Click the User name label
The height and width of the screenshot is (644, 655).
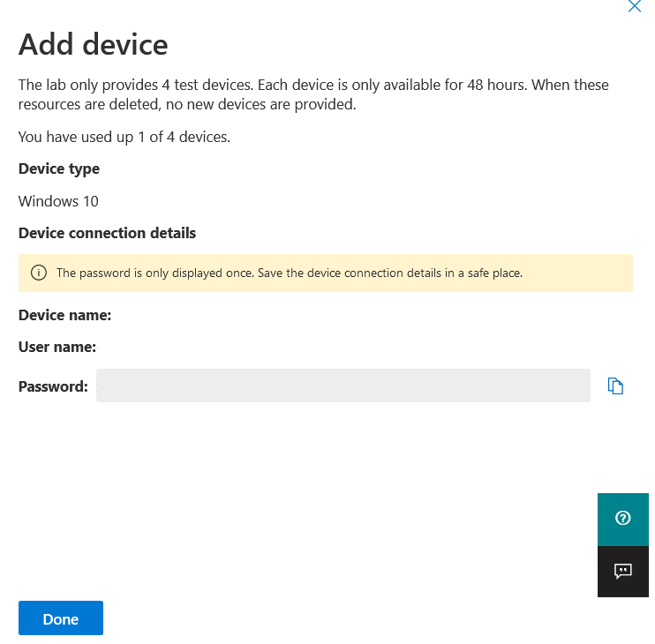tap(57, 347)
